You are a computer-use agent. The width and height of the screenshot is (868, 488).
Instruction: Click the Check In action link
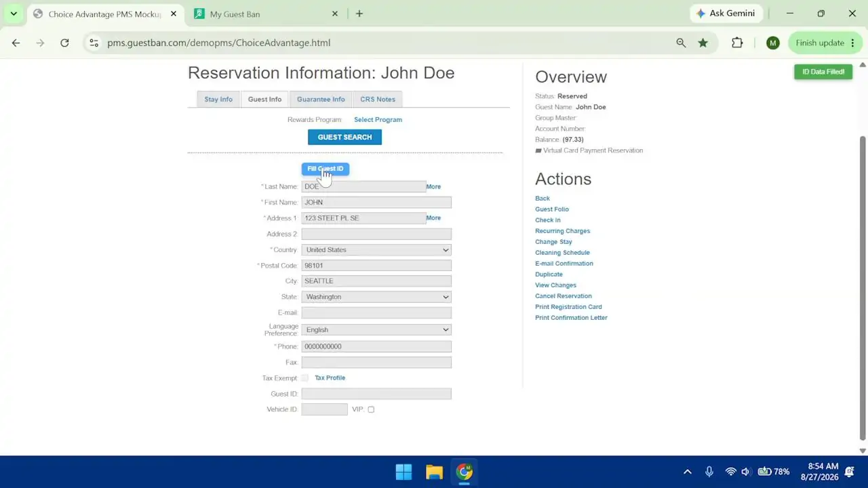click(x=548, y=220)
